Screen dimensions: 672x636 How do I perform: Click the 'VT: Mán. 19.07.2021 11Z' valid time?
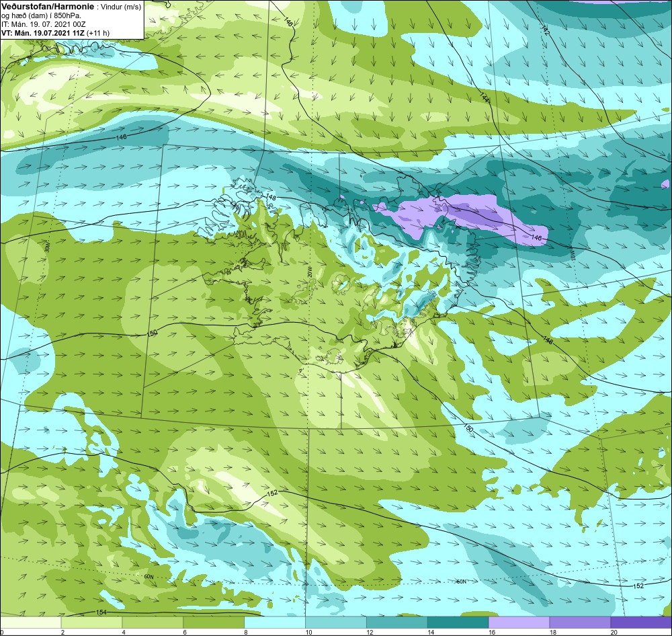(x=43, y=33)
